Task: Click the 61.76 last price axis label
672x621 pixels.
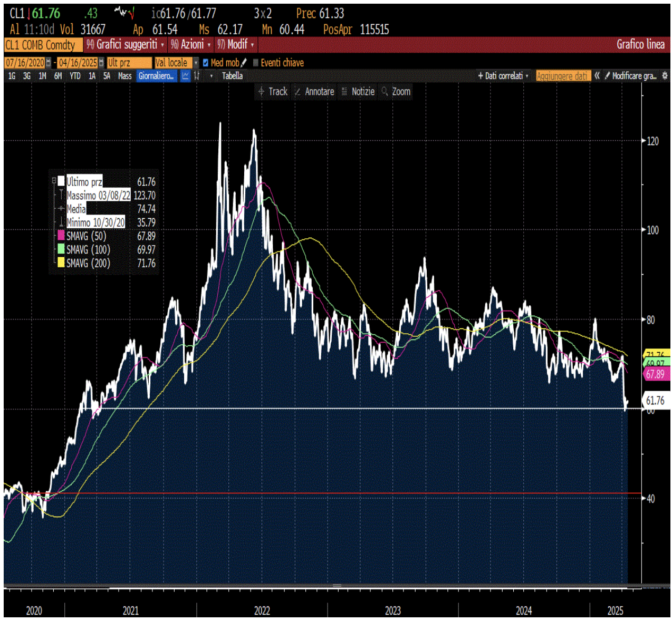Action: (x=656, y=401)
